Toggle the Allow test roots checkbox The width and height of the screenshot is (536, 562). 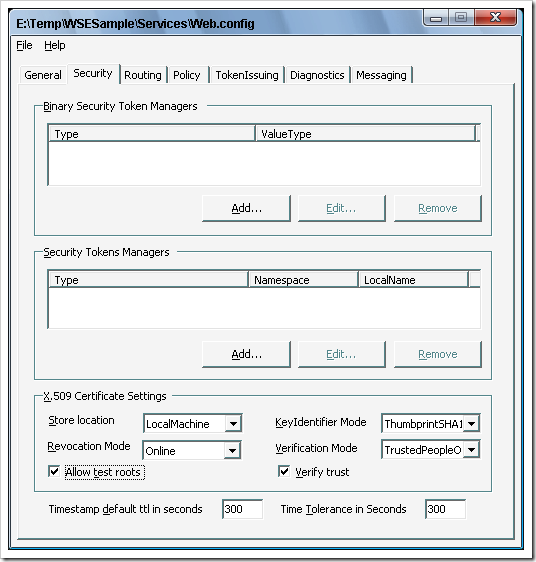54,471
